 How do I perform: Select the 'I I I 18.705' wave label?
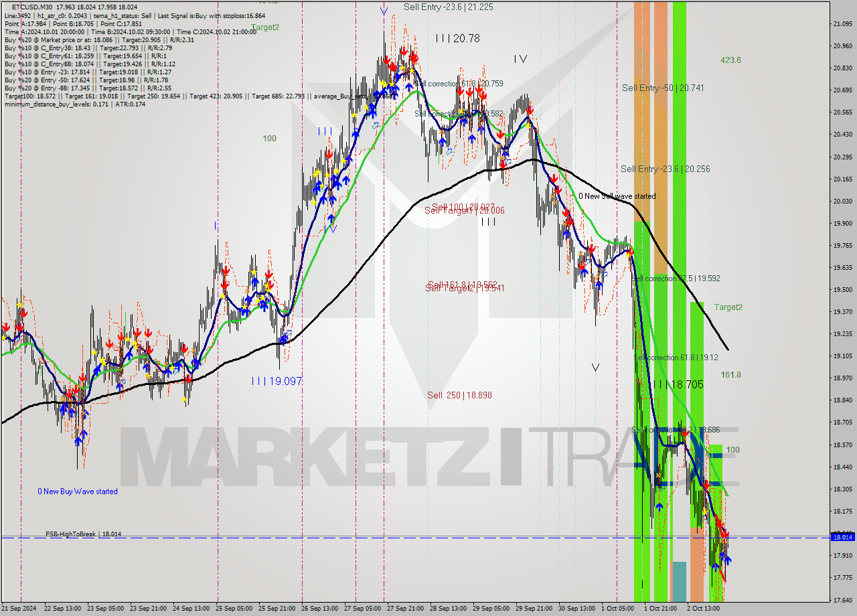click(678, 384)
